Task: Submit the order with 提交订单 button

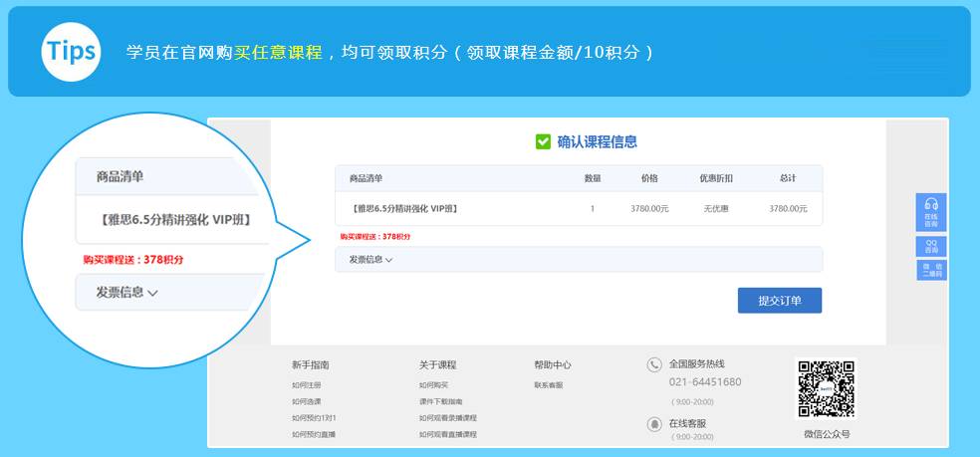Action: (x=780, y=301)
